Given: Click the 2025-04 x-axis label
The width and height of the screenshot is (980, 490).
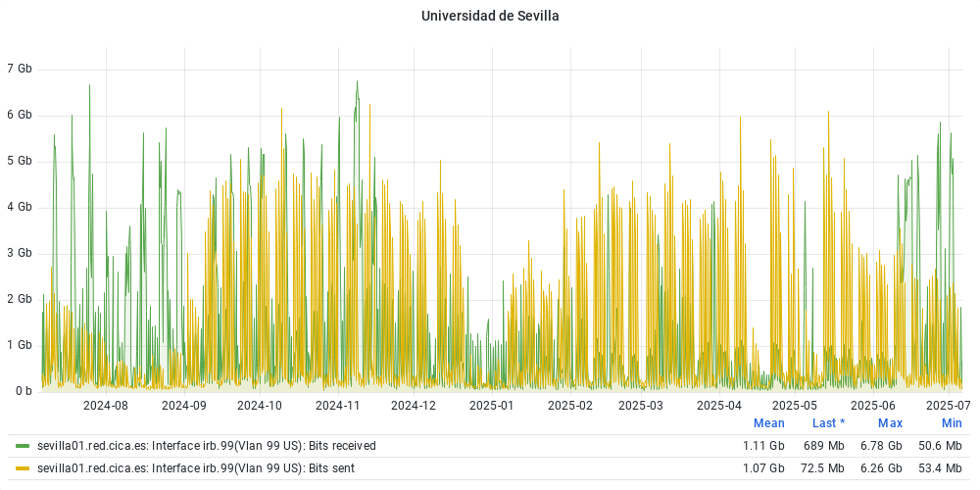Looking at the screenshot, I should 718,405.
